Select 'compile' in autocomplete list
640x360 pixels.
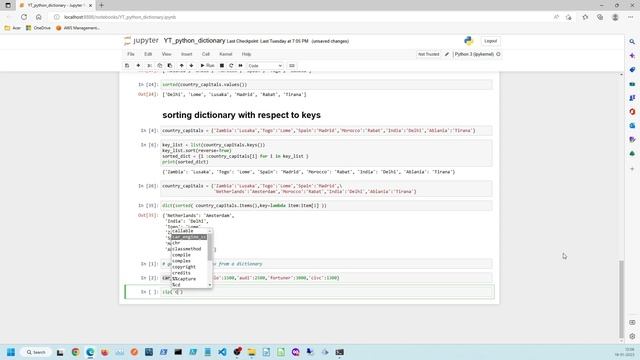point(181,255)
